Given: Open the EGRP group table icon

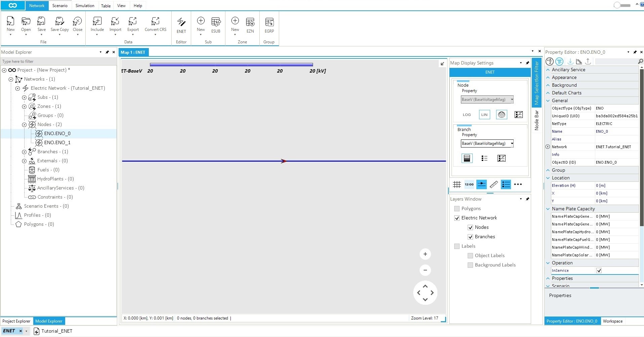Looking at the screenshot, I should (x=269, y=22).
